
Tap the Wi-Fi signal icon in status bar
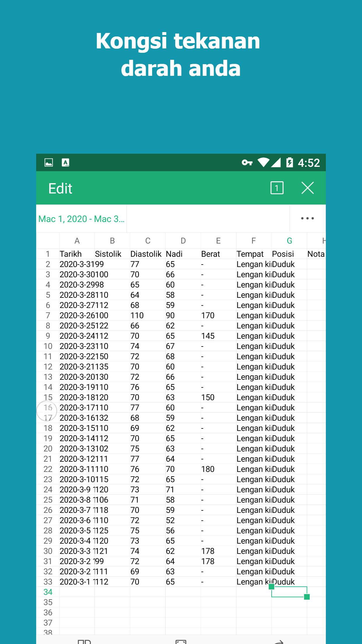click(x=263, y=162)
